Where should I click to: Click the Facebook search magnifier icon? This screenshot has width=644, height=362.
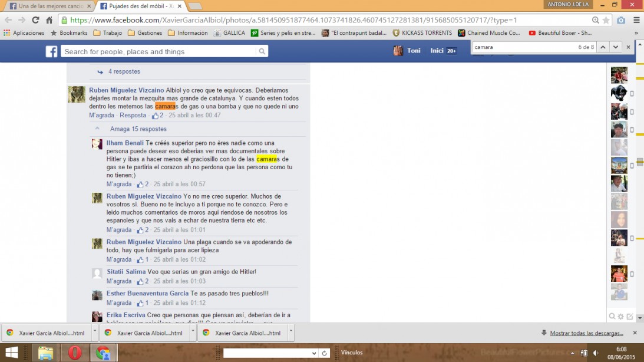[262, 52]
